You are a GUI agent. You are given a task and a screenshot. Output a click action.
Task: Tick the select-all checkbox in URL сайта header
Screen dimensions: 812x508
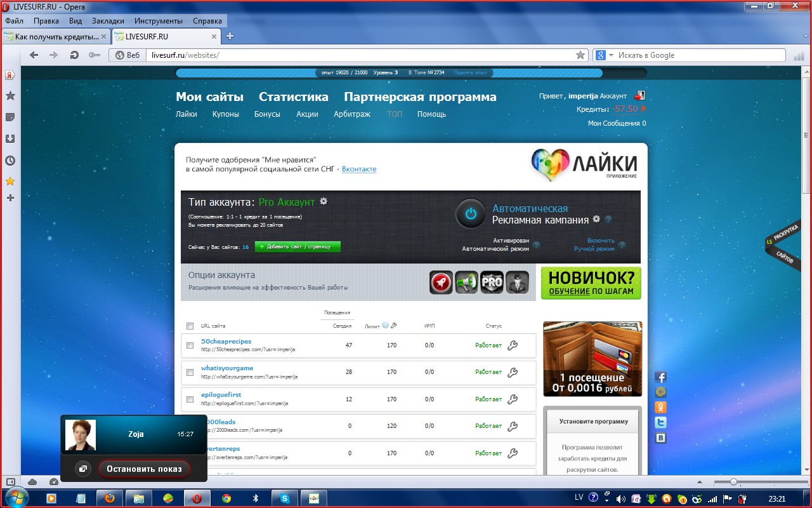click(190, 326)
